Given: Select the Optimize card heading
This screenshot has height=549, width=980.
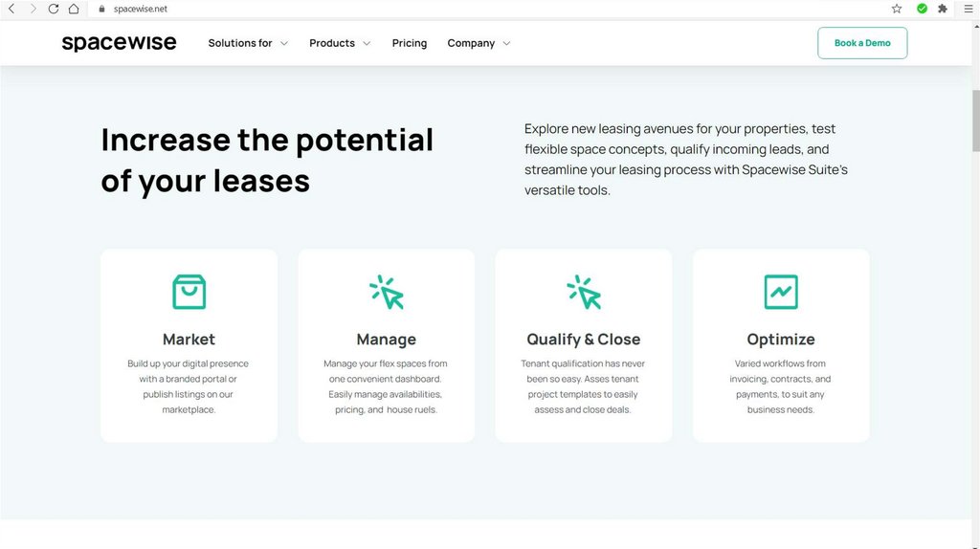Looking at the screenshot, I should tap(781, 340).
